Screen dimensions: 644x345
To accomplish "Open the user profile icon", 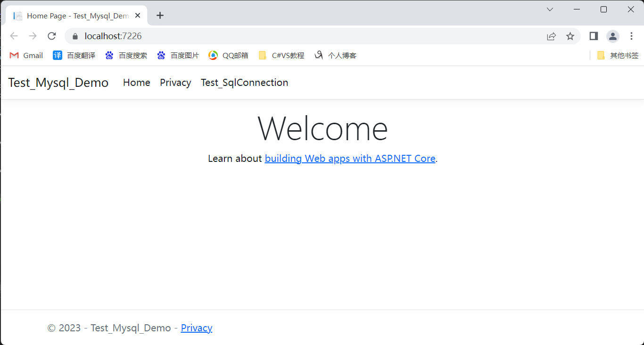I will [x=612, y=36].
